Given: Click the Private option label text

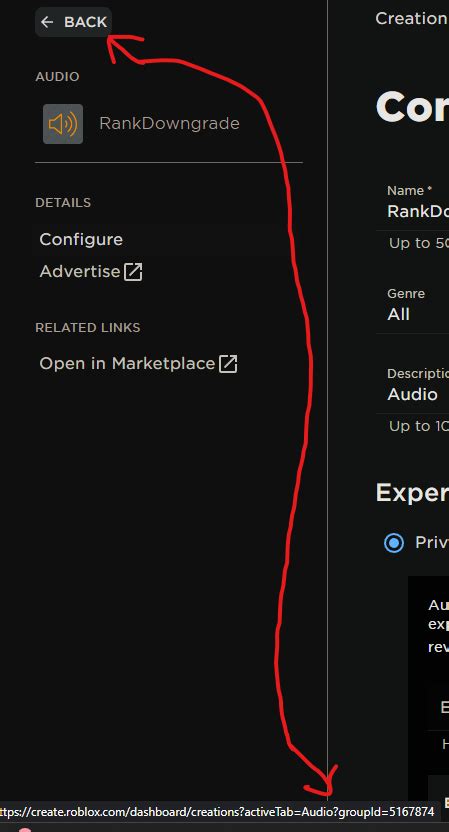Looking at the screenshot, I should coord(432,543).
